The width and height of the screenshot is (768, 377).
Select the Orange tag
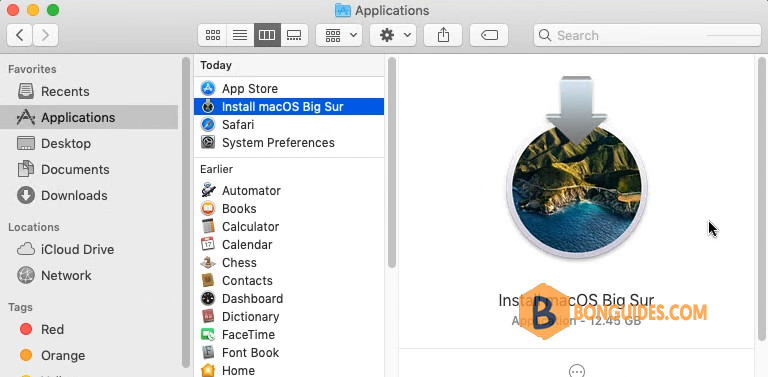coord(89,355)
